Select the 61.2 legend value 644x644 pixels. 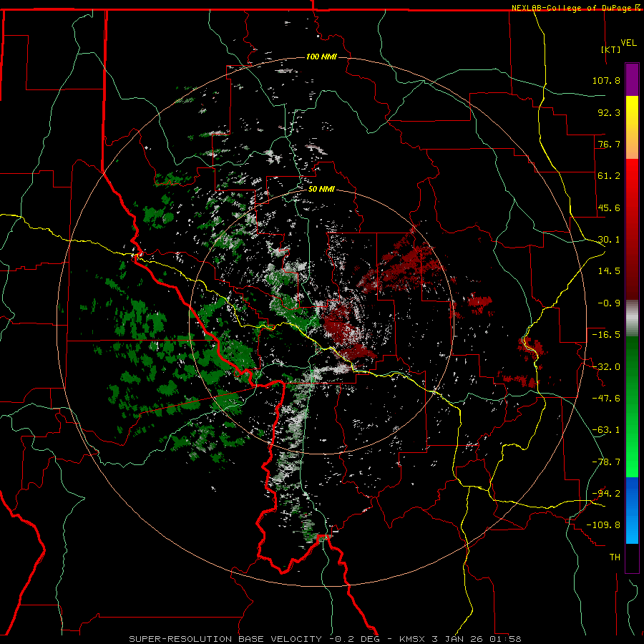pos(609,176)
